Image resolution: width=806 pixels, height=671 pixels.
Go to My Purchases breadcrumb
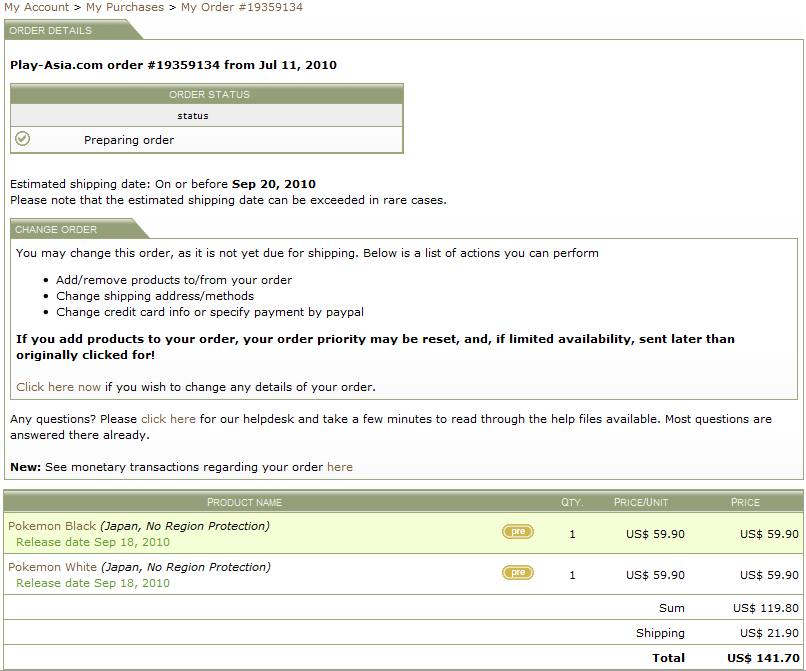[125, 7]
